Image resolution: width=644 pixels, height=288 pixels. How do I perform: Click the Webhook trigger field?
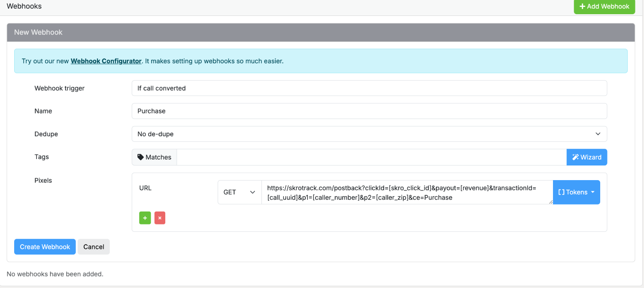point(369,88)
